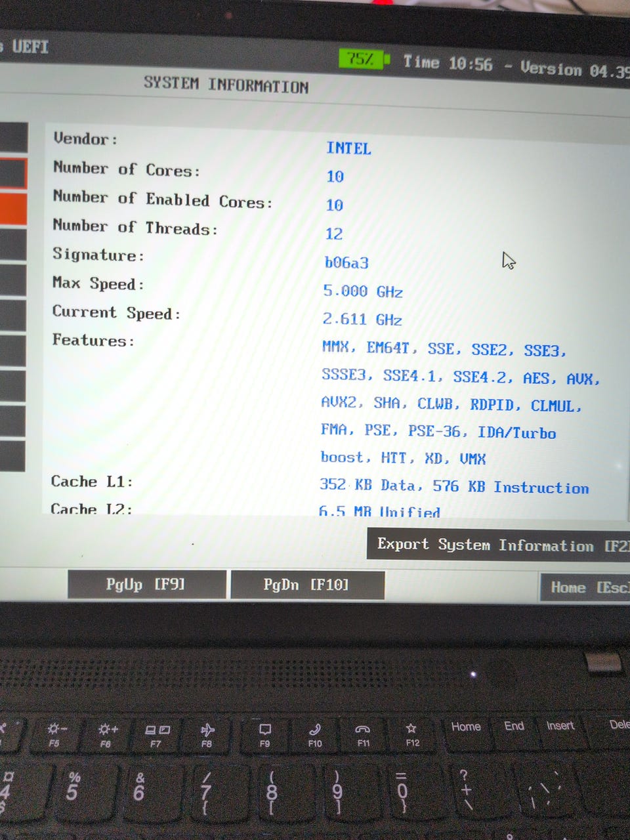Click the Max Speed: label
Screen dimensions: 630x840
(98, 283)
